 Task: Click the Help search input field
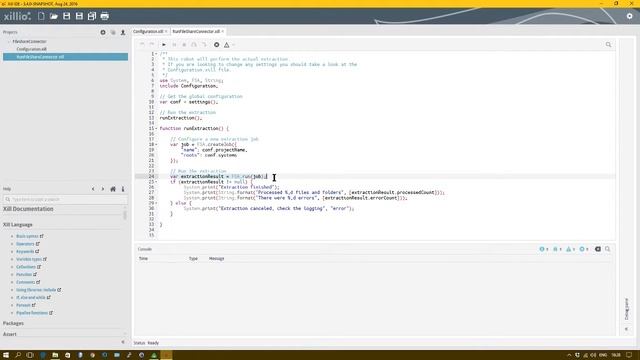65,199
